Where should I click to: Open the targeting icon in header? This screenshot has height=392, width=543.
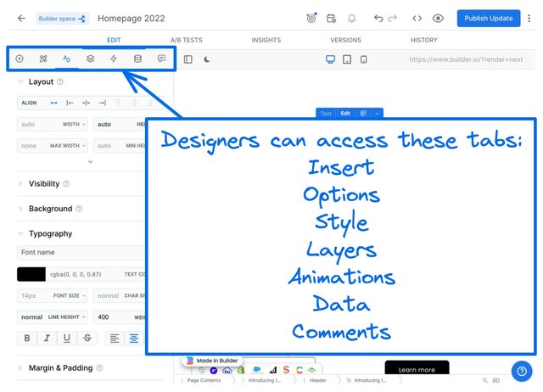click(311, 18)
